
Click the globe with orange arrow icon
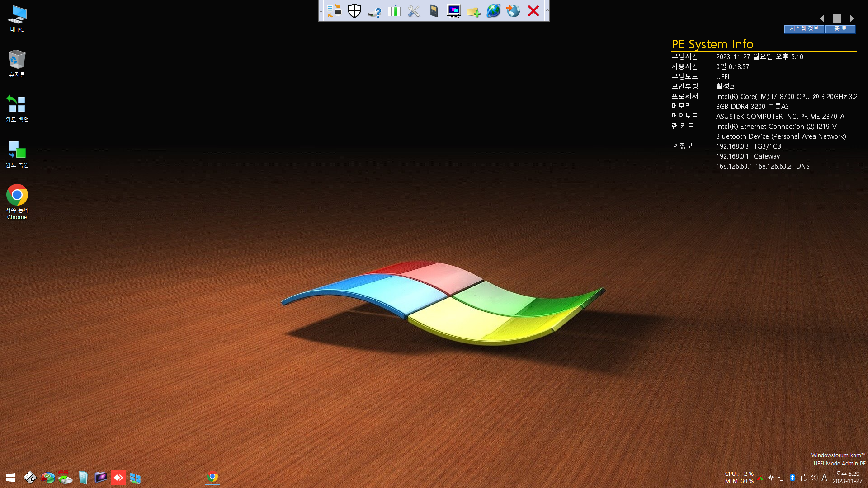(513, 11)
